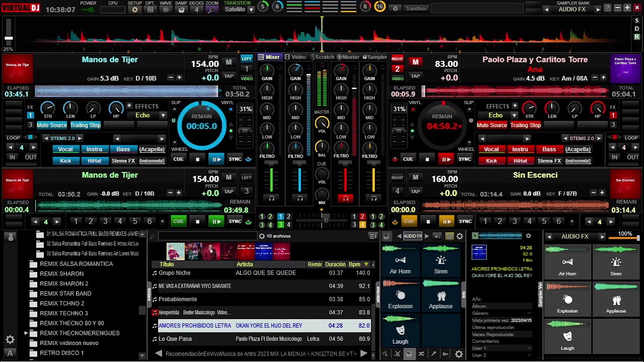Toggle Instru stem on left deck
The height and width of the screenshot is (362, 644).
[x=94, y=149]
